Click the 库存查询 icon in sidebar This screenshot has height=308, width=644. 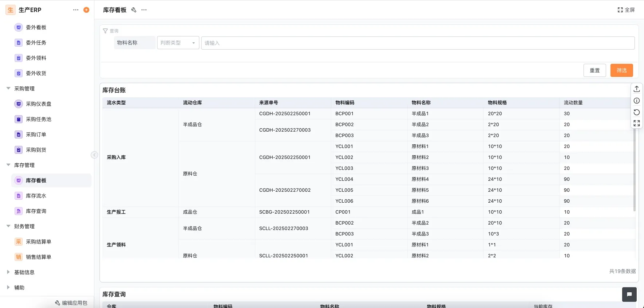pos(19,211)
